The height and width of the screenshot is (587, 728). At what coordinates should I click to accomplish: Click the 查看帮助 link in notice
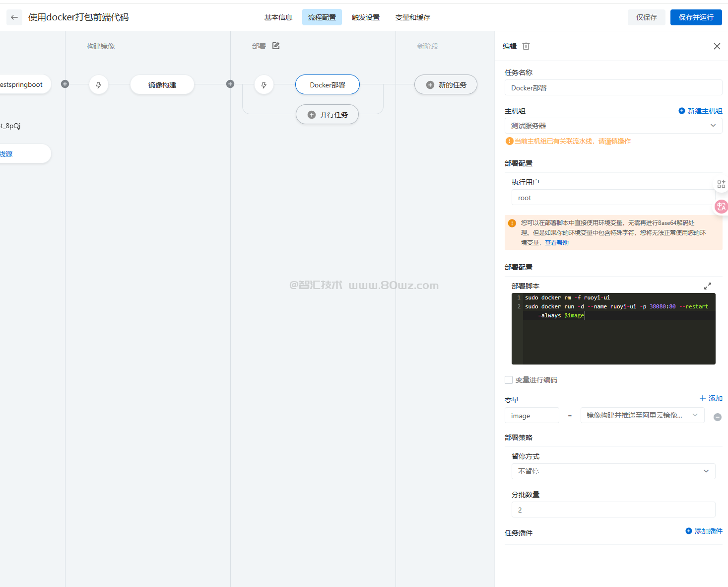556,243
